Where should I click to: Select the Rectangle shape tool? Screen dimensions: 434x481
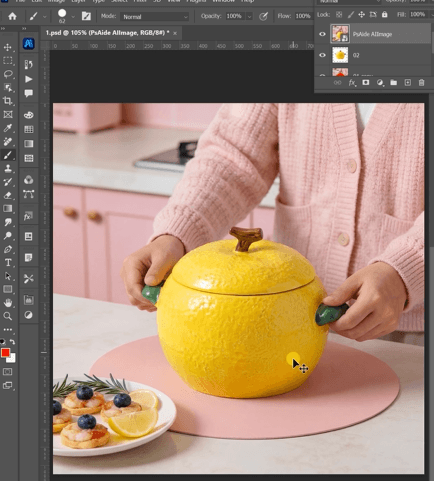8,289
